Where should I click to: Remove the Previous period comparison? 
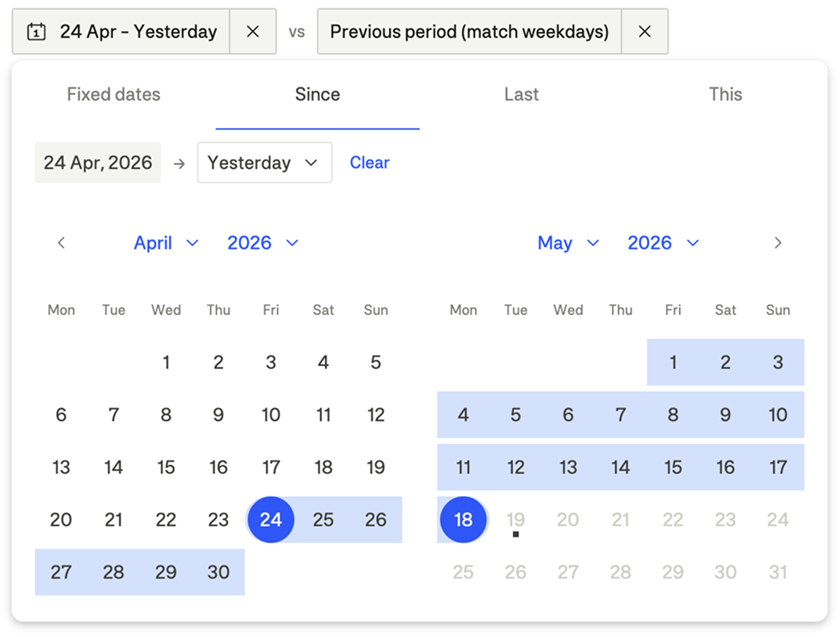[645, 31]
